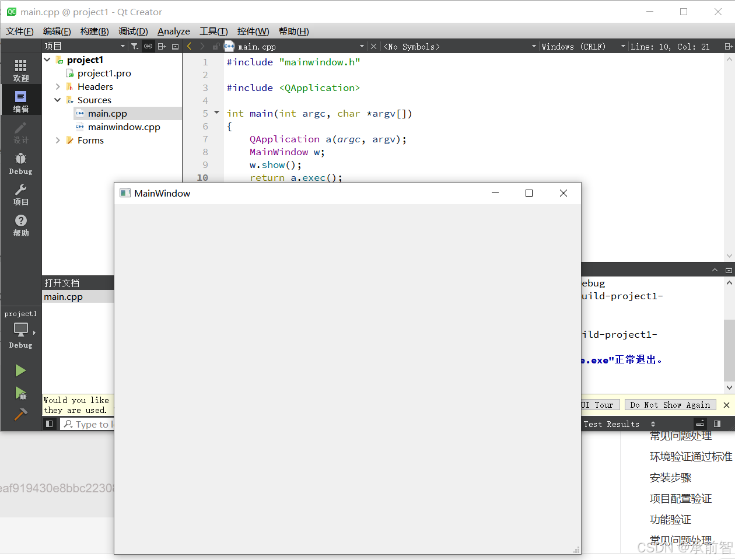Build project with the hammer icon
The width and height of the screenshot is (735, 560).
point(21,414)
